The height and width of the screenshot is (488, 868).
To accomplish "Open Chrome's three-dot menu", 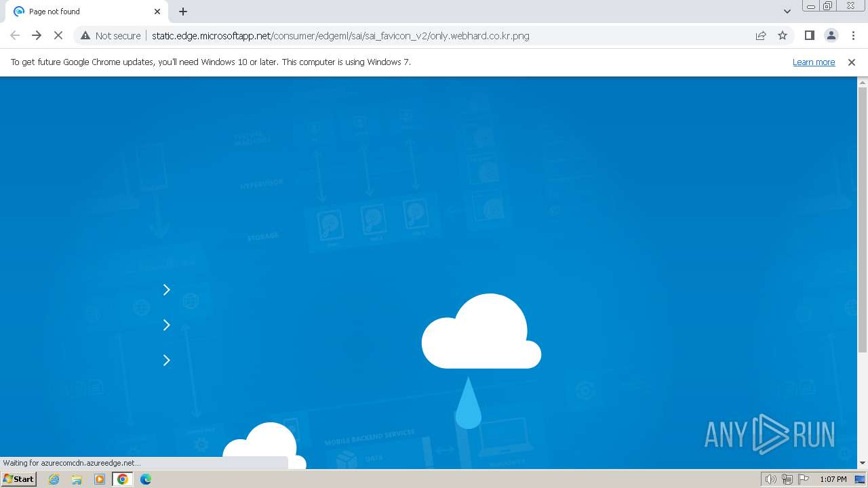I will point(853,35).
